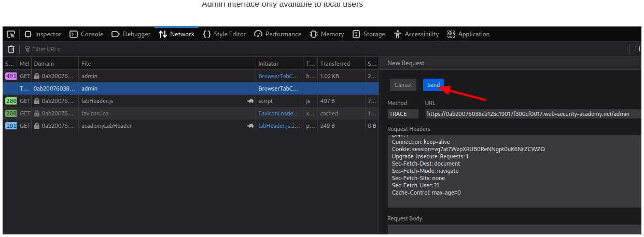644x237 pixels.
Task: Edit the Method field showing TRACE
Action: pyautogui.click(x=404, y=114)
